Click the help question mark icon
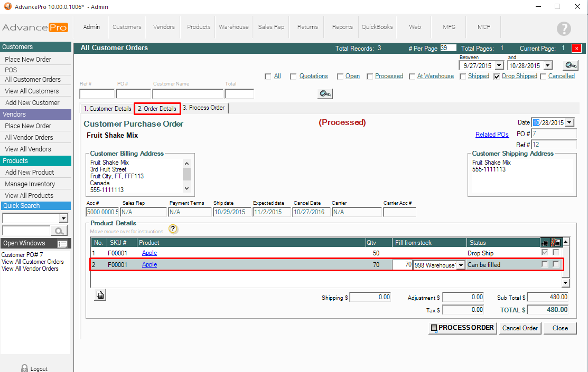 pos(564,28)
